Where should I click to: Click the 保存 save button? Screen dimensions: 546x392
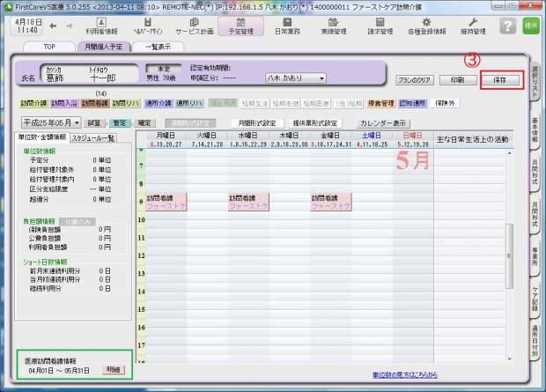pyautogui.click(x=499, y=78)
